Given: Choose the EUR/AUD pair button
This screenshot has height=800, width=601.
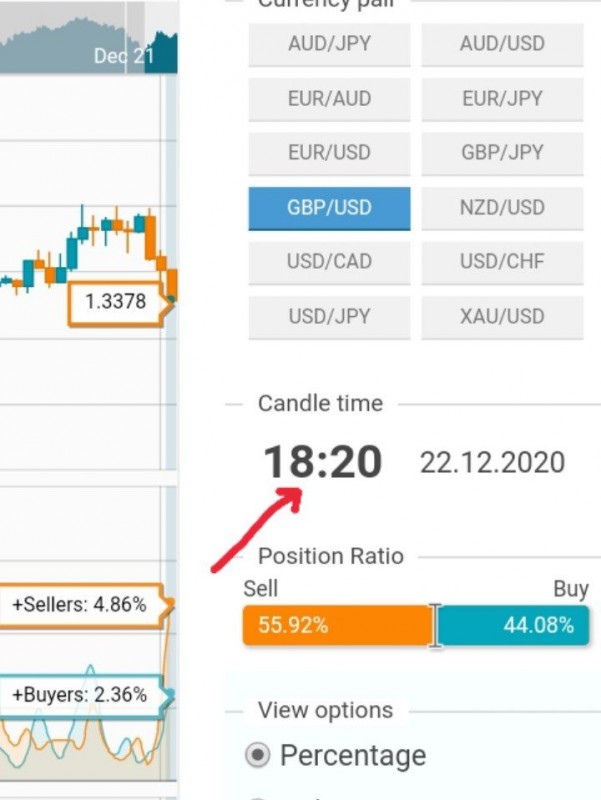Looking at the screenshot, I should click(x=329, y=99).
